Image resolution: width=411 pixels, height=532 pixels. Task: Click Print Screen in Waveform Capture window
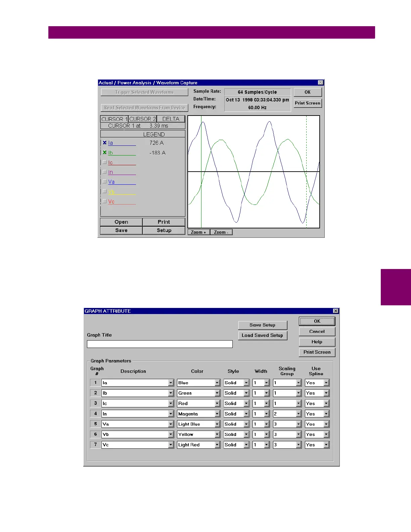308,103
